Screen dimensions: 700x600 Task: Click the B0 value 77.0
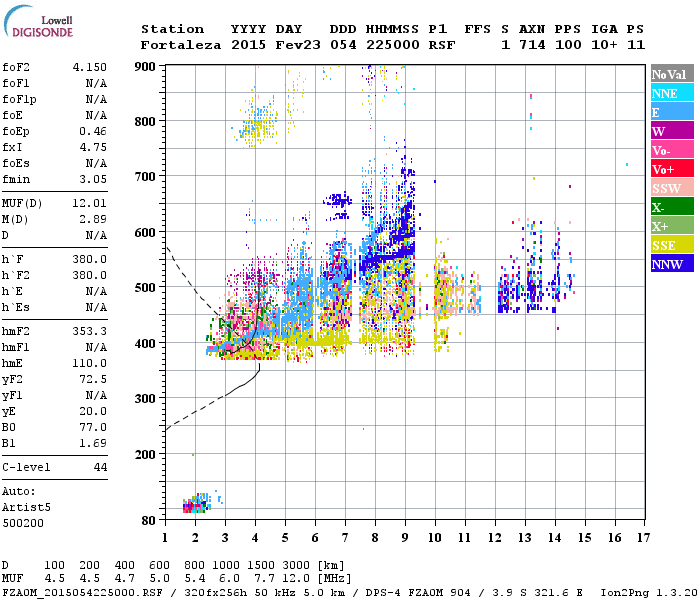coord(93,427)
